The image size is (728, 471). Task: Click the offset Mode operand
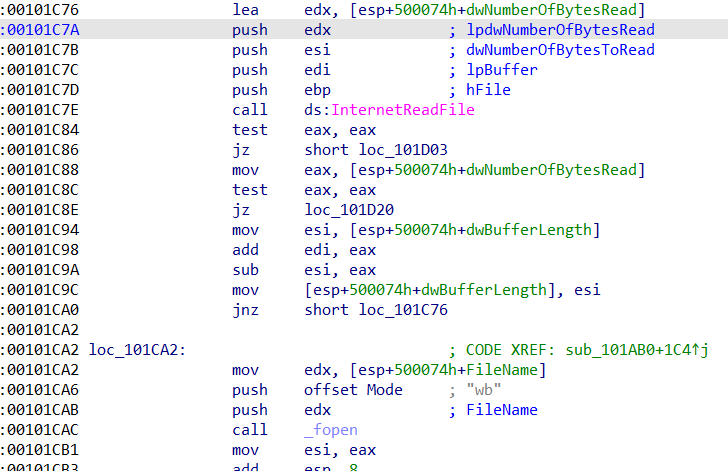353,390
